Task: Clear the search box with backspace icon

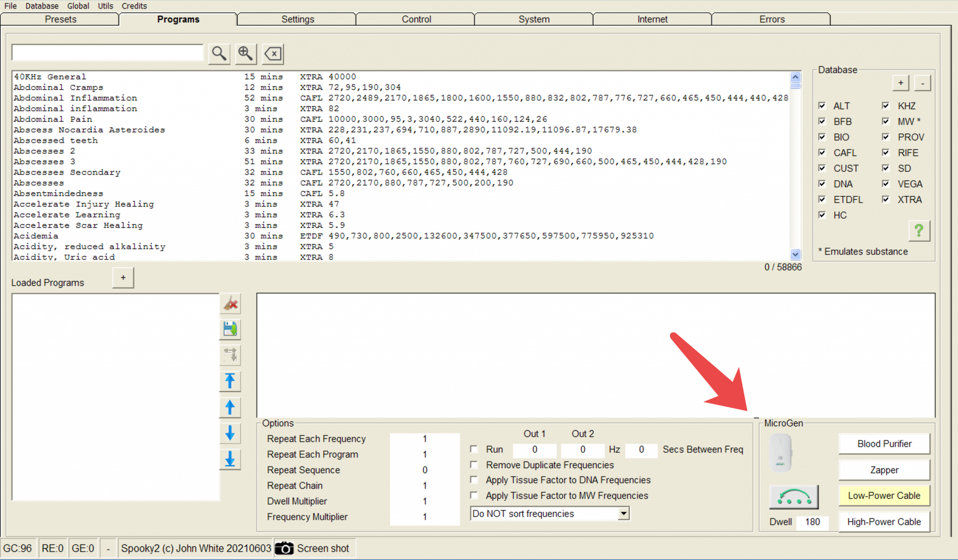Action: click(273, 53)
